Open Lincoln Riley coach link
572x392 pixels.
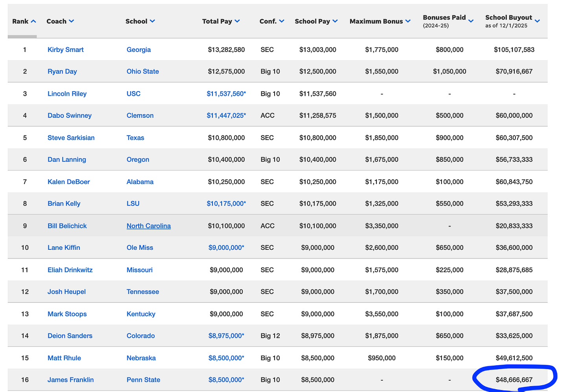tap(67, 93)
